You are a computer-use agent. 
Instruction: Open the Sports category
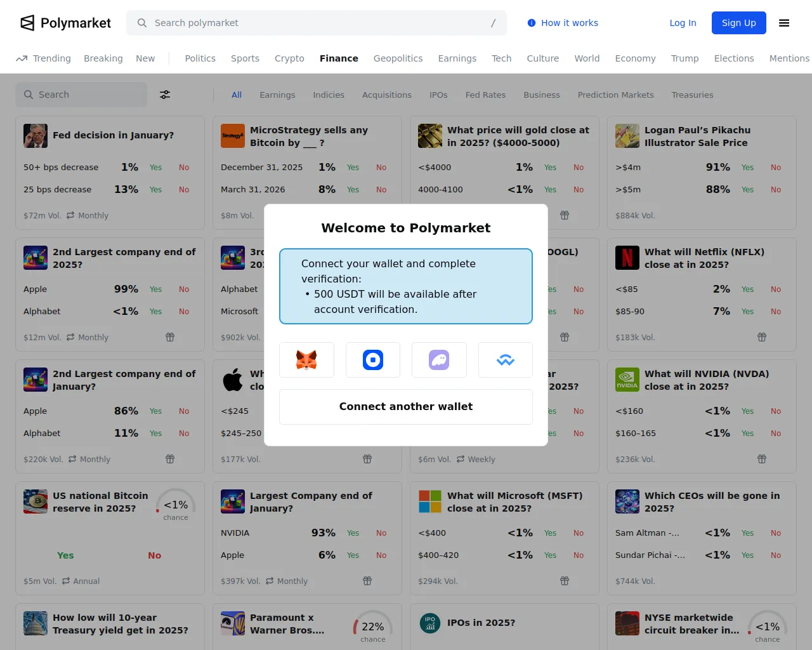coord(245,58)
